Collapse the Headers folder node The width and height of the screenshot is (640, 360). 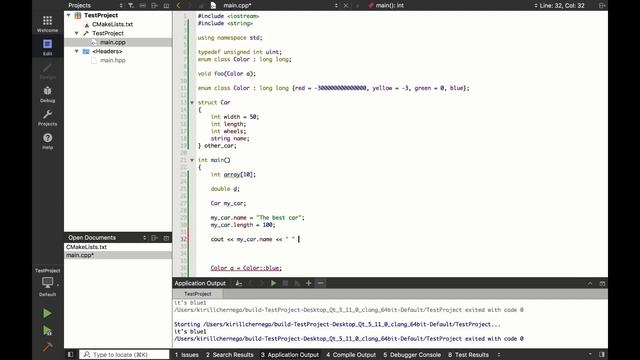[x=77, y=51]
